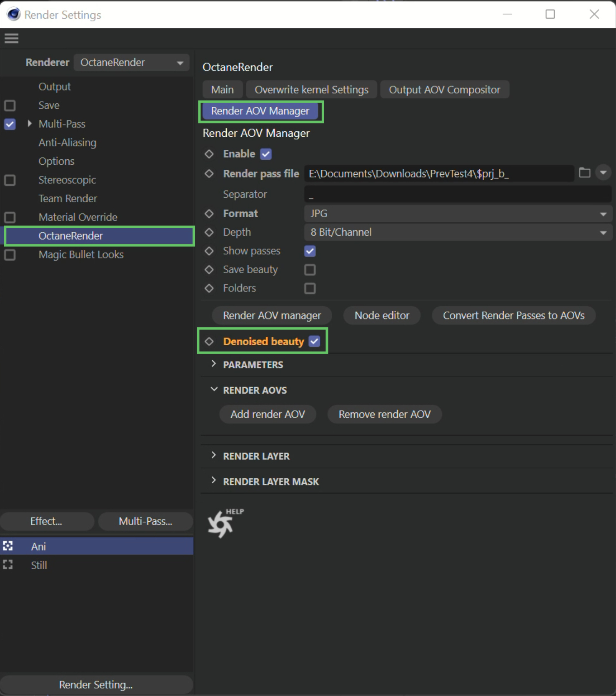This screenshot has width=616, height=696.
Task: Open the Renderer dropdown showing OctaneRender
Action: 132,63
